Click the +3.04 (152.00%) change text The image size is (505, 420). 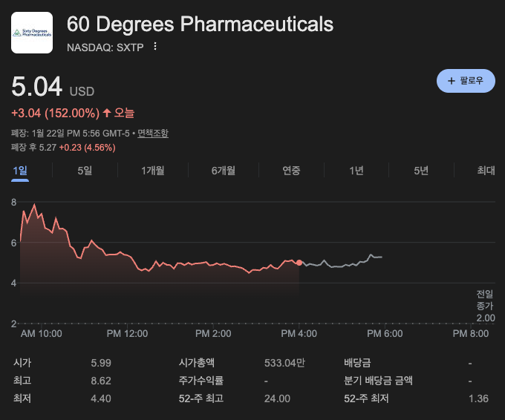56,114
